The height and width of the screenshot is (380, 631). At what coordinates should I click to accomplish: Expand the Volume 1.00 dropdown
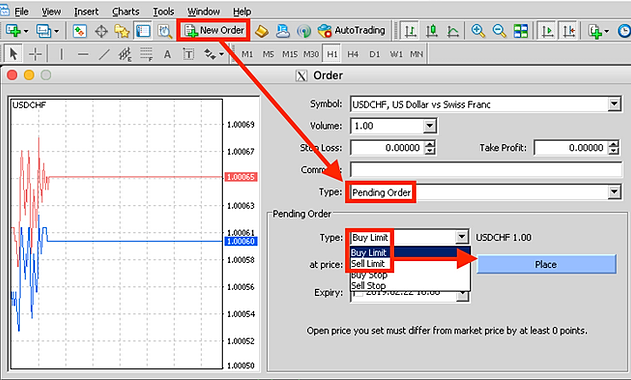pyautogui.click(x=429, y=126)
